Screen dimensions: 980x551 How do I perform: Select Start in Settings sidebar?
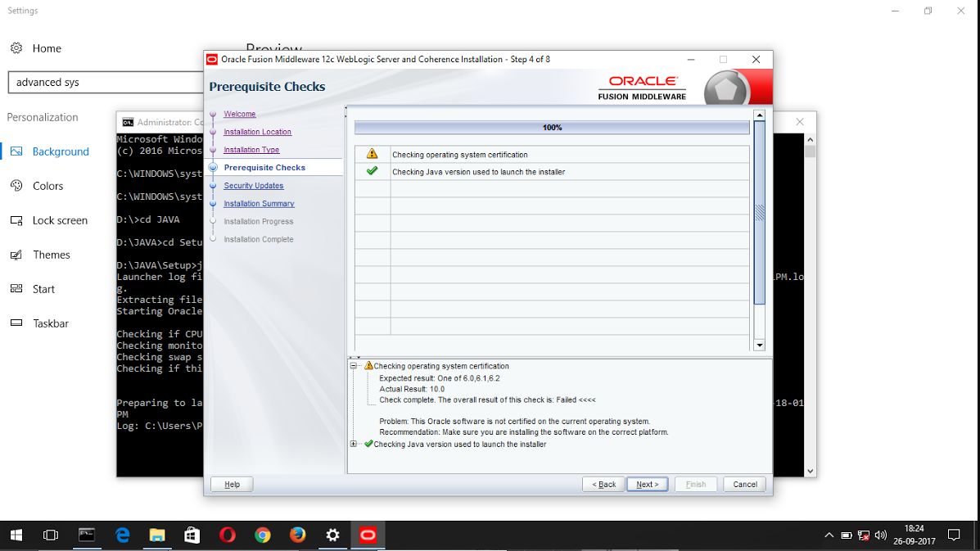pyautogui.click(x=43, y=289)
